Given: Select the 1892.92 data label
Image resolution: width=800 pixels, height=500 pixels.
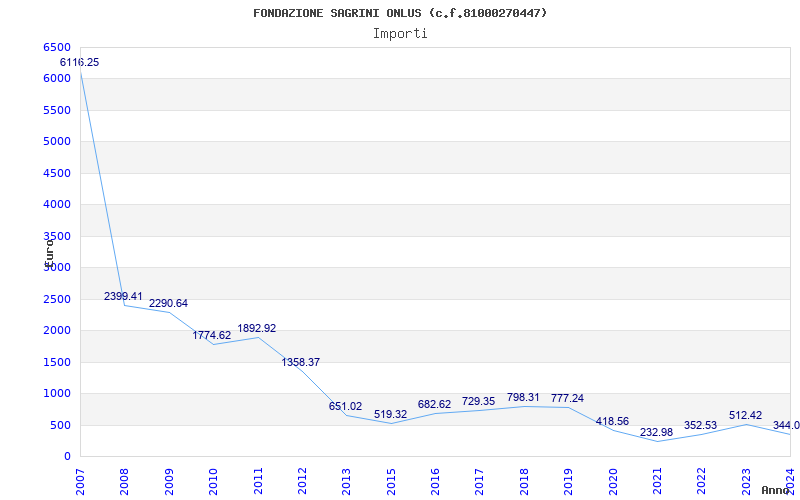Looking at the screenshot, I should click(257, 329).
